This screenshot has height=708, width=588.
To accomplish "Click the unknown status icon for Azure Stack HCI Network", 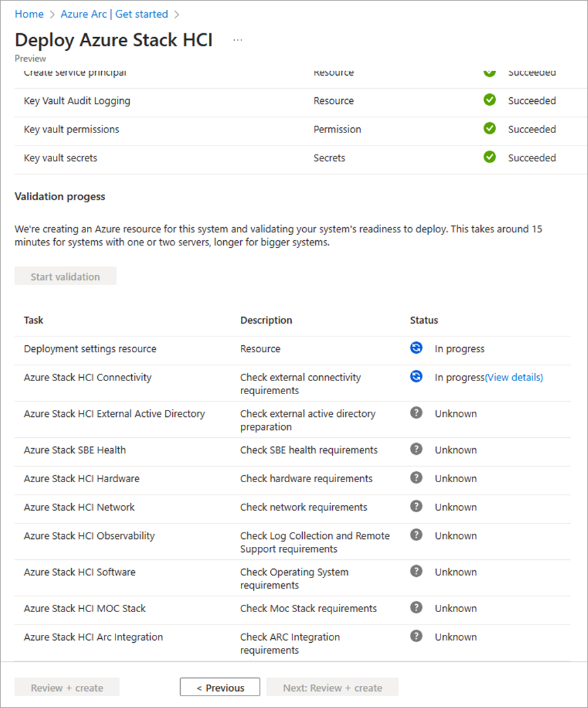I will pos(416,506).
